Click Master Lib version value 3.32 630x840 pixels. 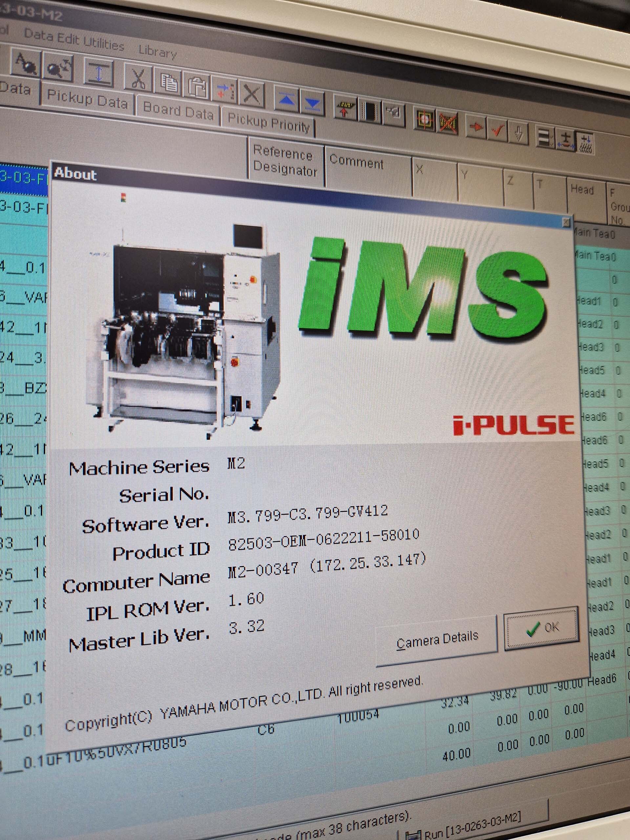tap(246, 627)
